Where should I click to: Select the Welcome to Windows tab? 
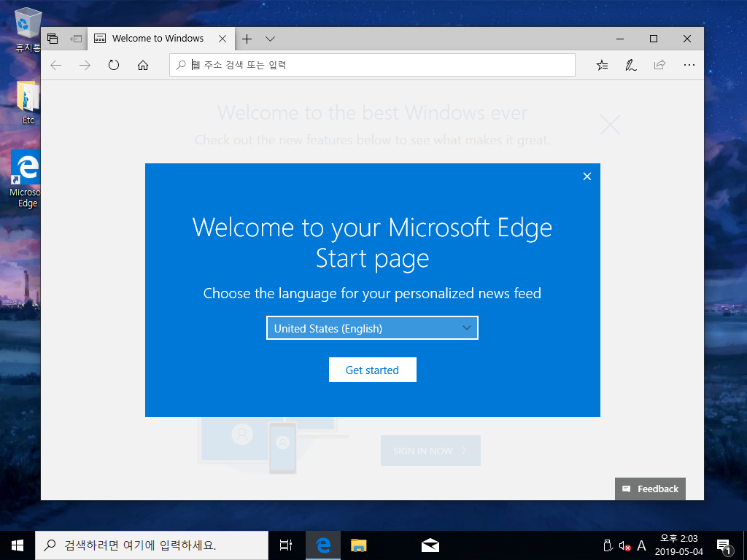[161, 39]
